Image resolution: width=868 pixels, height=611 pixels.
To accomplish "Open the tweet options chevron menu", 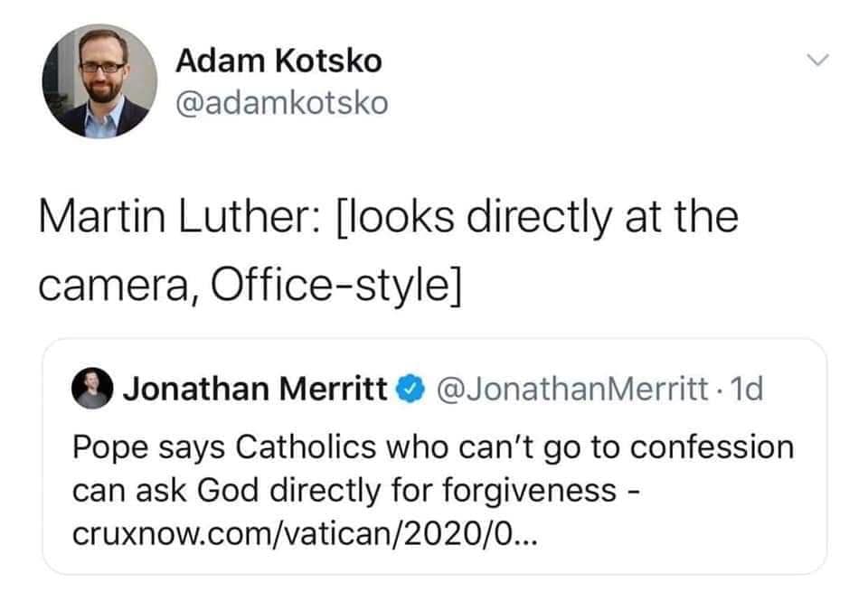I will click(817, 61).
